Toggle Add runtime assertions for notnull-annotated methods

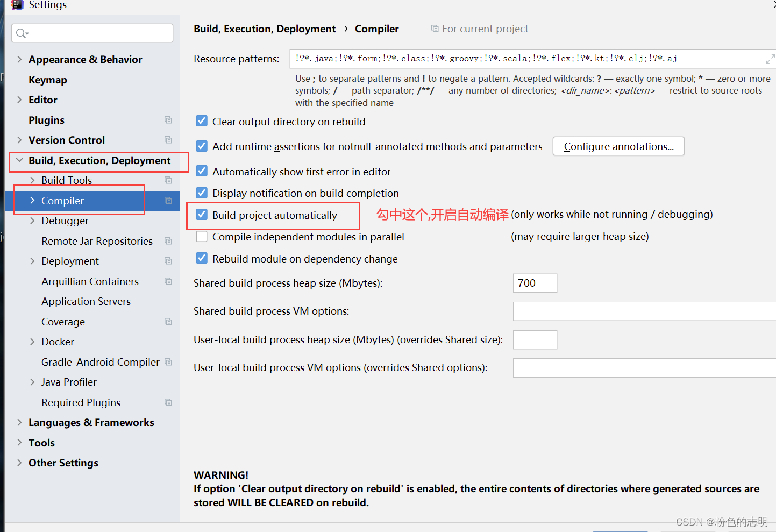coord(202,146)
